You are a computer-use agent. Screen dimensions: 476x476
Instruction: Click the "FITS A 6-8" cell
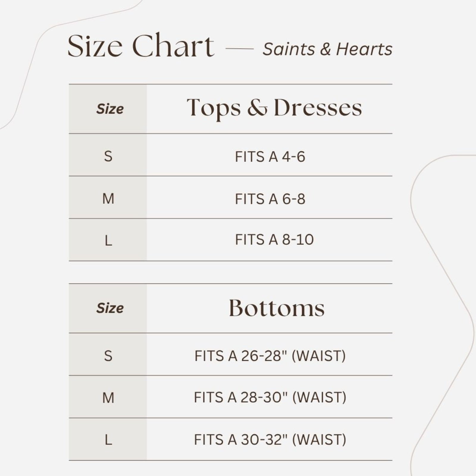(x=270, y=199)
